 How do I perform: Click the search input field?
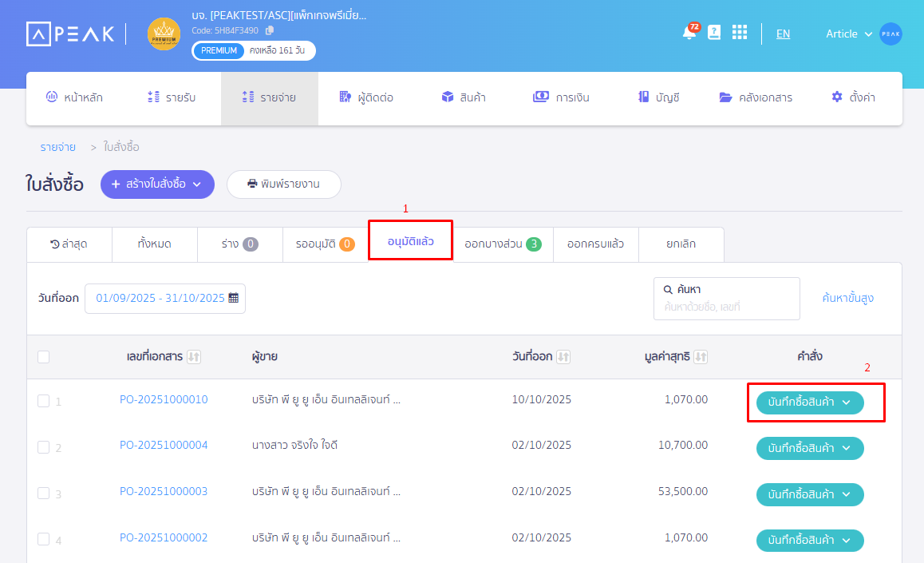pyautogui.click(x=726, y=306)
